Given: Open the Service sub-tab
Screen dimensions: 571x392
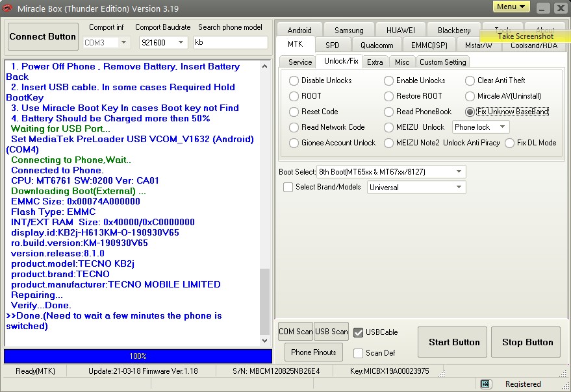Looking at the screenshot, I should pos(300,62).
